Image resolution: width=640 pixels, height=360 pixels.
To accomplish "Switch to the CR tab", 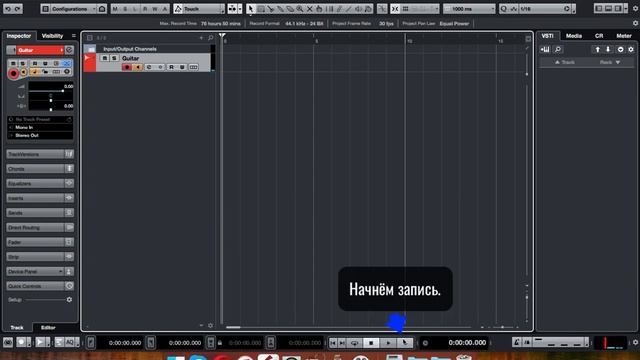I will 599,36.
